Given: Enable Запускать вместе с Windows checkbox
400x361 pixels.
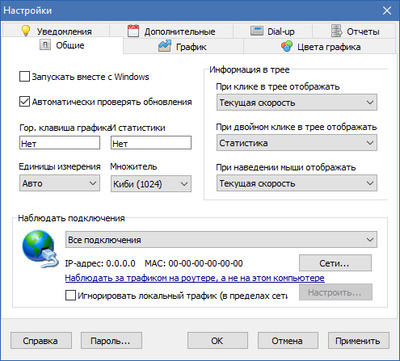Looking at the screenshot, I should point(24,77).
